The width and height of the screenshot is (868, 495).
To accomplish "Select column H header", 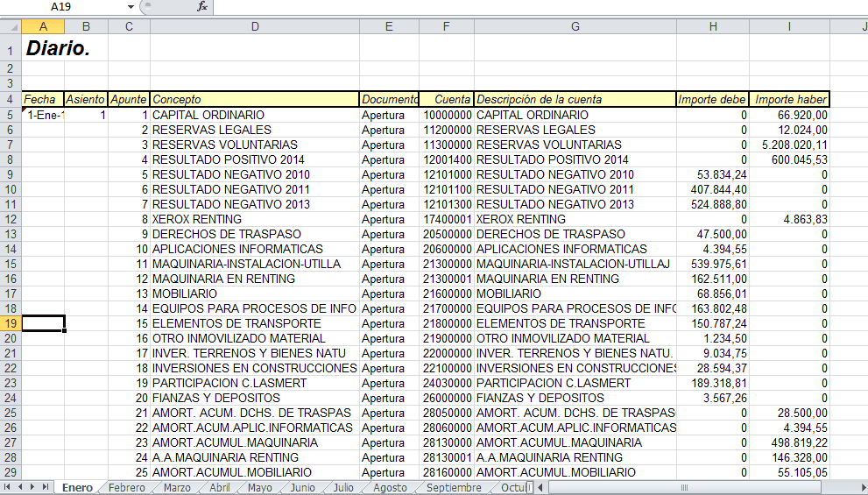I will [x=713, y=26].
